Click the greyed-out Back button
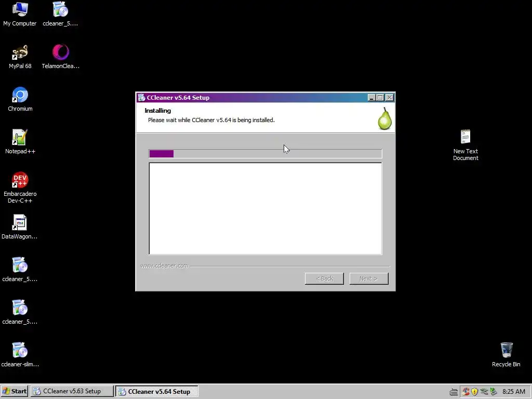This screenshot has height=399, width=532. (x=324, y=278)
